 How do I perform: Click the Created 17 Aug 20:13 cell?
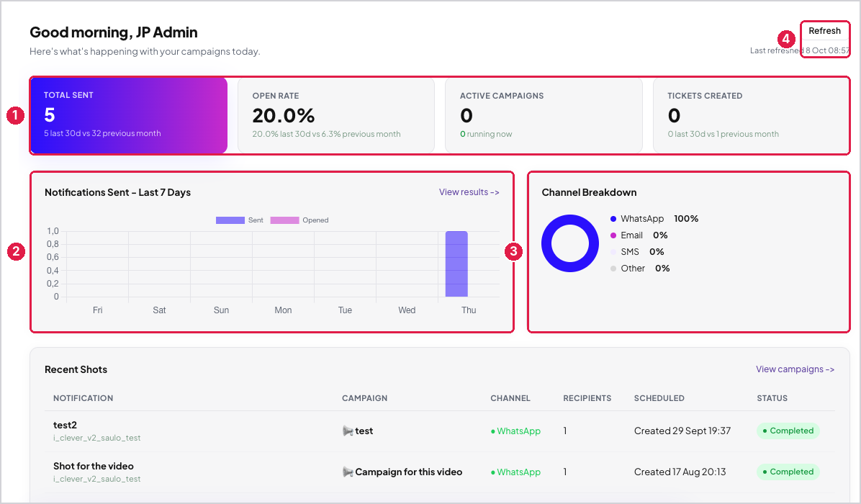coord(680,472)
